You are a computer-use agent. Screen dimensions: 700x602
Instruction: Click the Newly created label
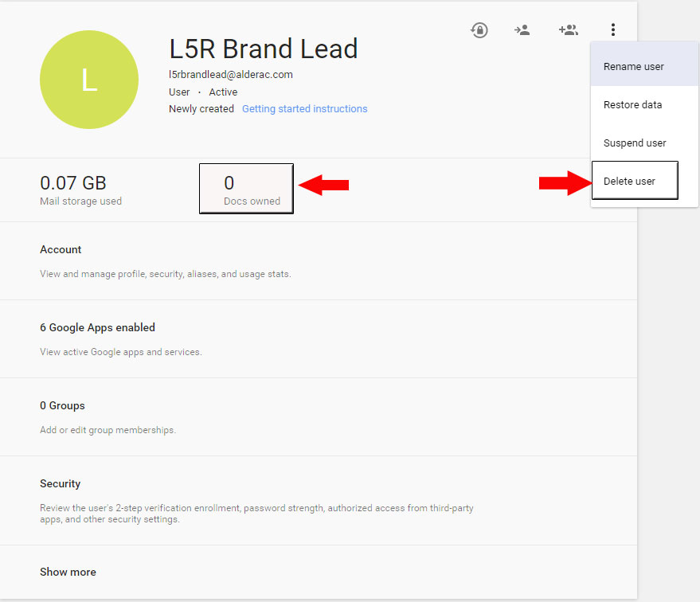pos(201,109)
